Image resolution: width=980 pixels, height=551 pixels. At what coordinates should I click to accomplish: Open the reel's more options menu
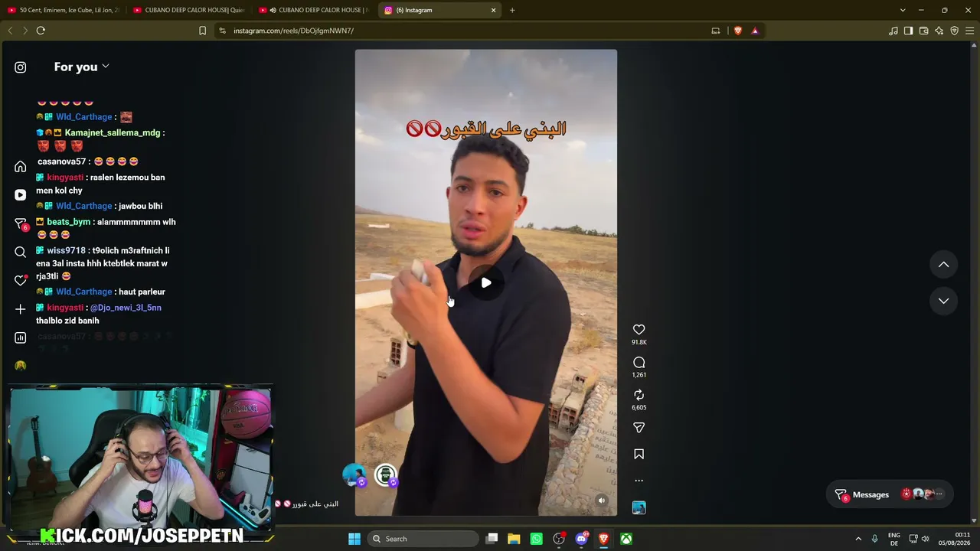[x=639, y=481]
